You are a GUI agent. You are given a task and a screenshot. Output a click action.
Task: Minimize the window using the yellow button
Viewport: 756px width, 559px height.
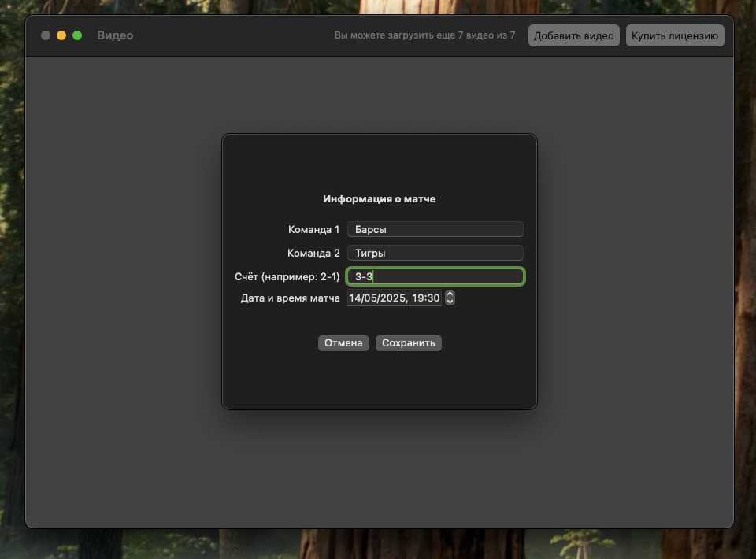click(61, 35)
